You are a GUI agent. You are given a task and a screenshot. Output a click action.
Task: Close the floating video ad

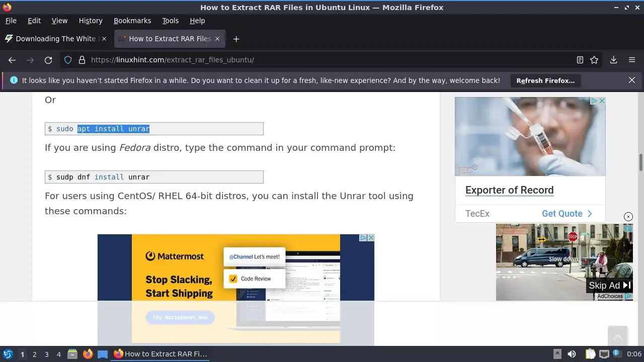628,217
